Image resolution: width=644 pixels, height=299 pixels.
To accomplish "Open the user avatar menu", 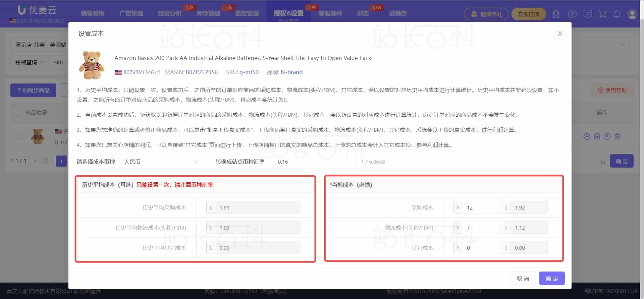I will (632, 14).
